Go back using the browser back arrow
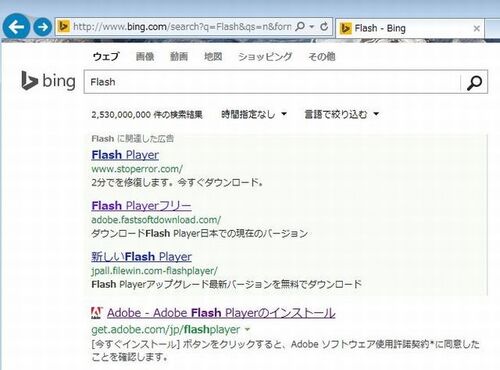Screen dimensions: 500x370 (x=16, y=26)
